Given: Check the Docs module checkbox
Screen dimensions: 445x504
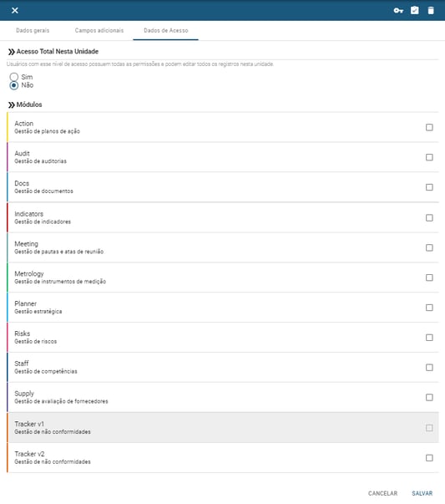Looking at the screenshot, I should [429, 187].
